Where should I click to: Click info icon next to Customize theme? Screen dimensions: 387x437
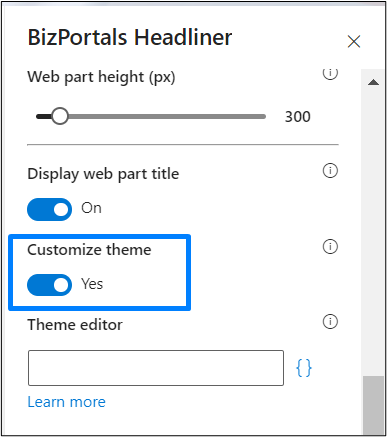(x=330, y=247)
